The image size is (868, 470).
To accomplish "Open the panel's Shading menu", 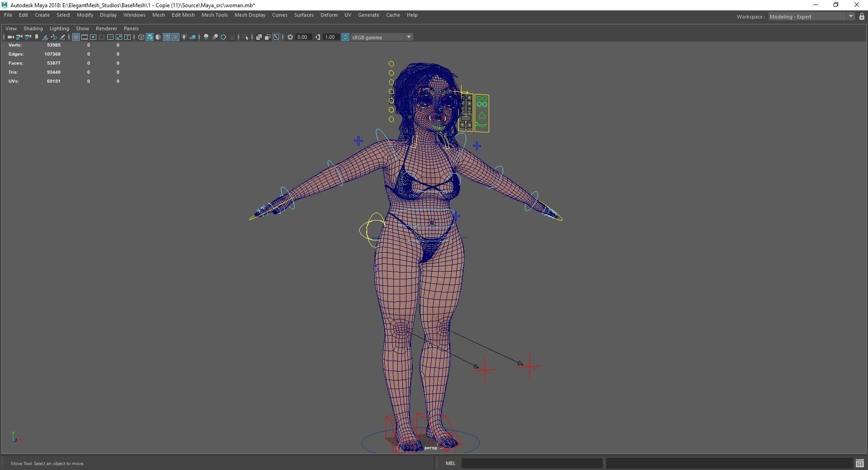I will coord(33,28).
